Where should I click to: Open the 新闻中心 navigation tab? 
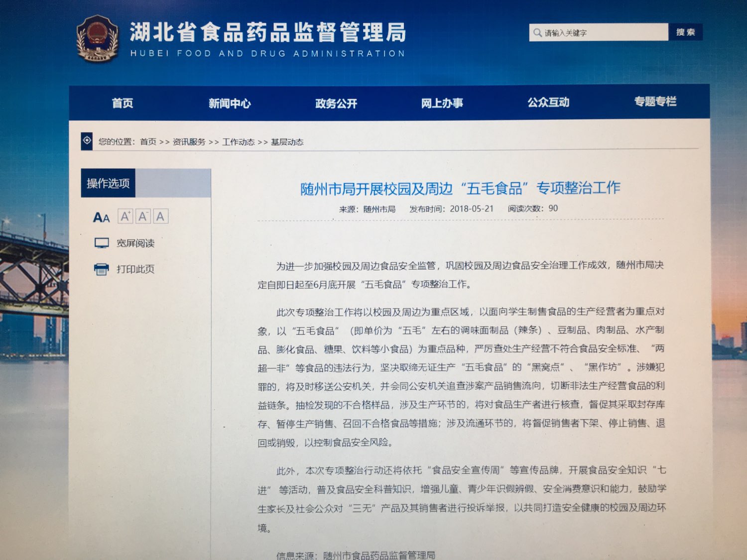click(230, 104)
